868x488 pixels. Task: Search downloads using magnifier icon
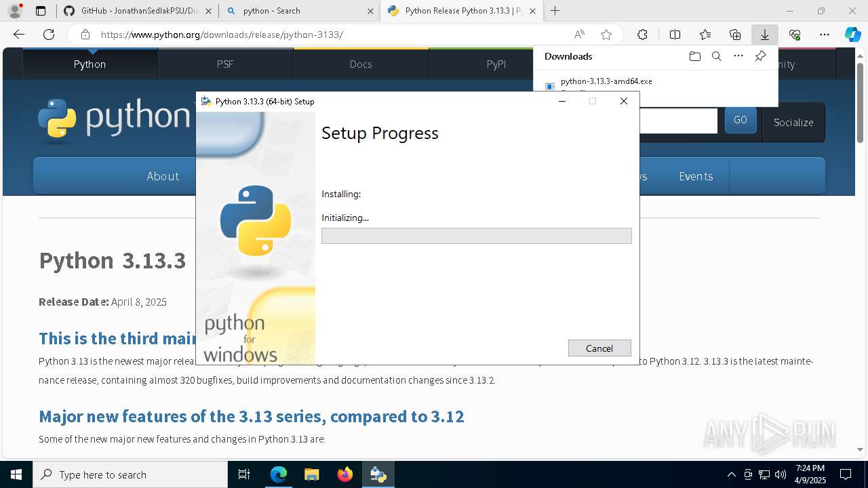point(716,56)
